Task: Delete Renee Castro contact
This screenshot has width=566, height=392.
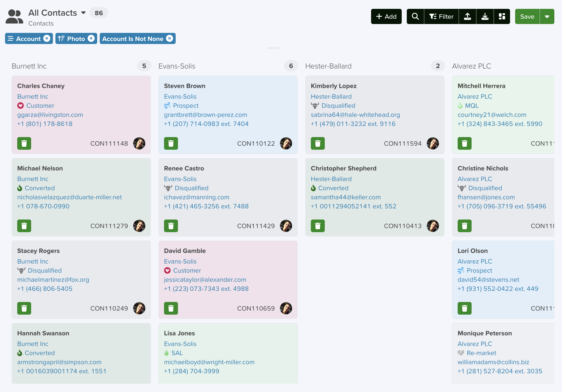Action: [171, 226]
